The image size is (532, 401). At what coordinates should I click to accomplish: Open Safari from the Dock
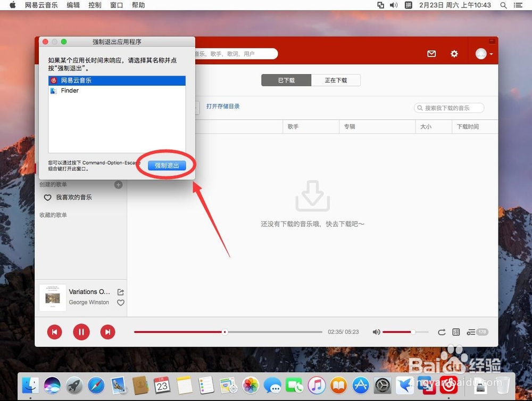(x=96, y=386)
